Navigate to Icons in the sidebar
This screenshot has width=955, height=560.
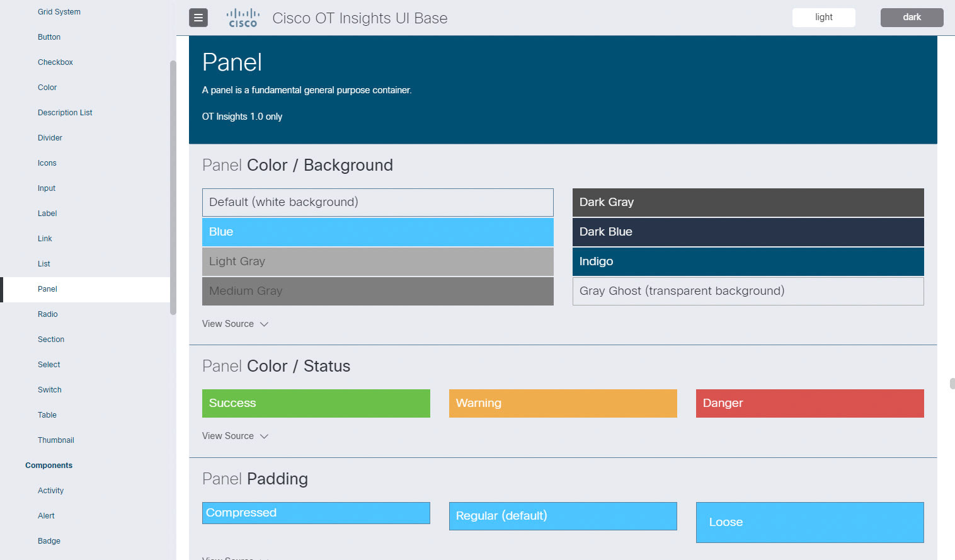47,163
